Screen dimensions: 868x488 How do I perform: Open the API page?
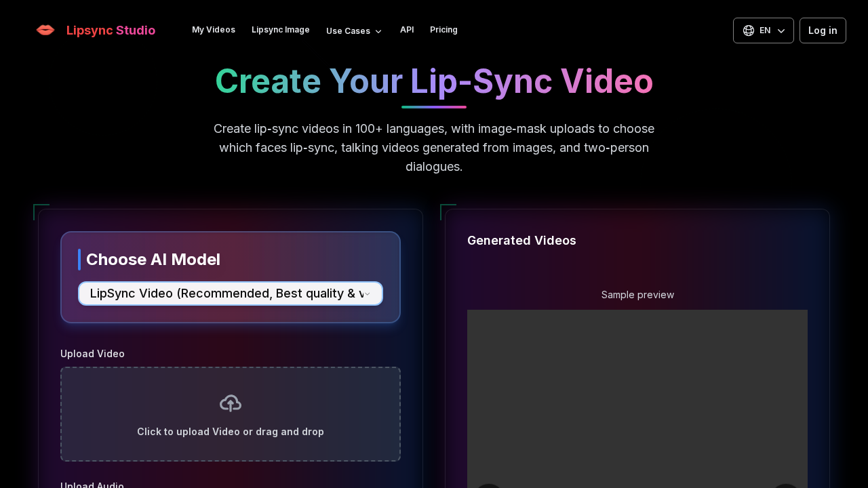(407, 30)
